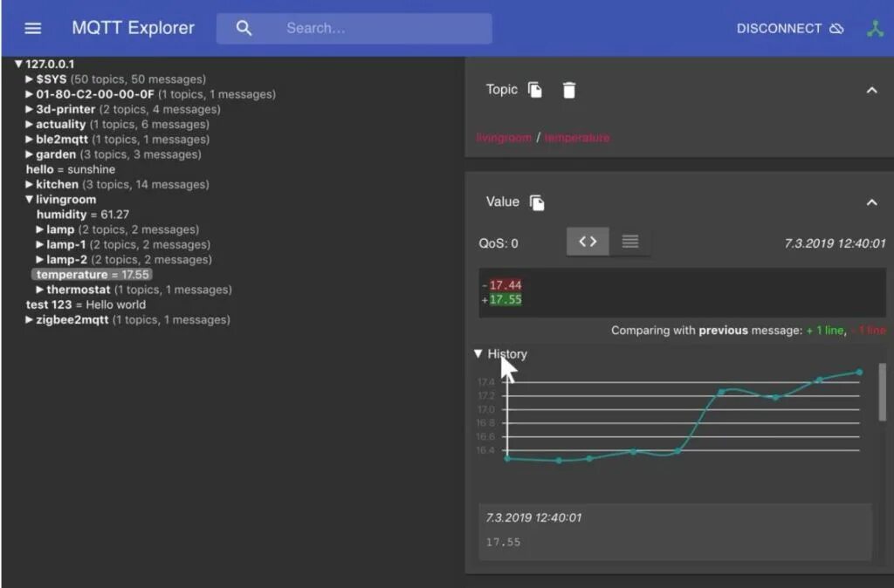This screenshot has width=894, height=588.
Task: Expand the thermostat topic
Action: point(39,290)
